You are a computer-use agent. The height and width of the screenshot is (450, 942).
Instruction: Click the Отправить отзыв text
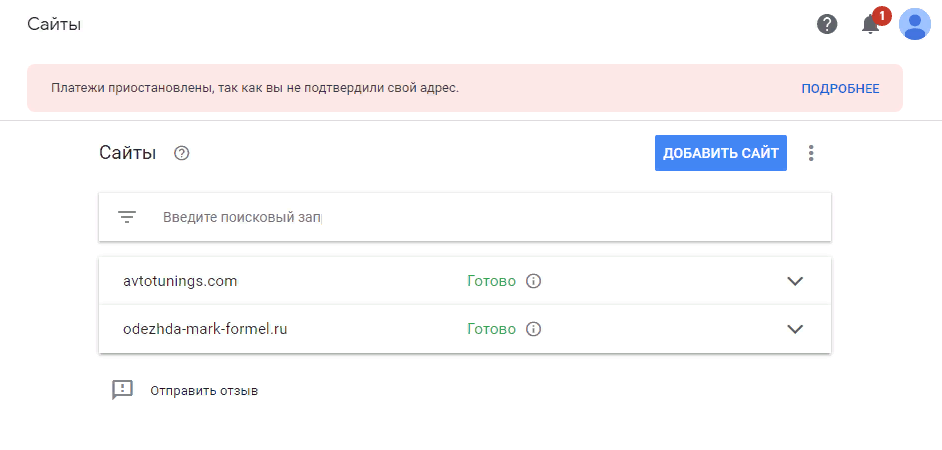pyautogui.click(x=204, y=391)
